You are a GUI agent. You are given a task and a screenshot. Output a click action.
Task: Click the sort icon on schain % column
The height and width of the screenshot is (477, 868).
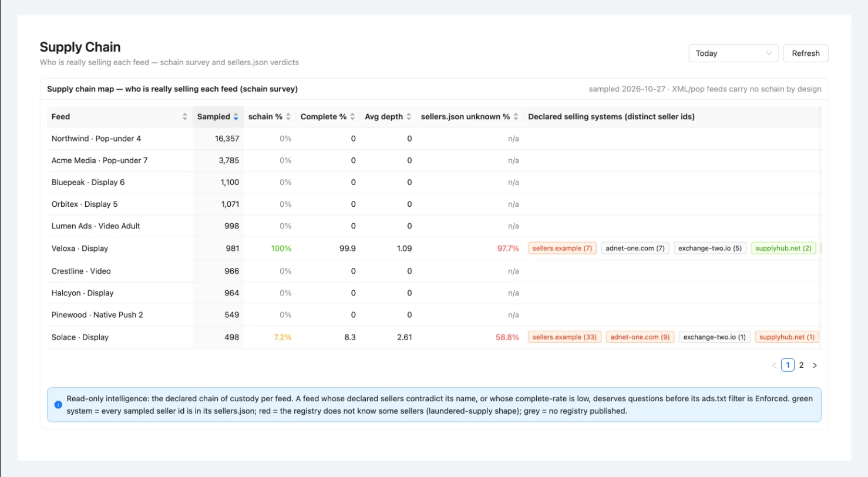click(x=288, y=117)
